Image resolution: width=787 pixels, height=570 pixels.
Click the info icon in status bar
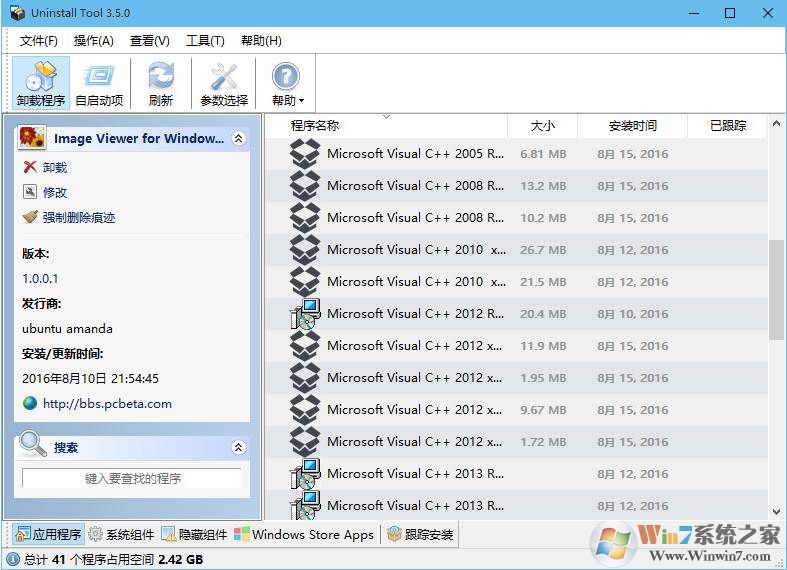(13, 559)
